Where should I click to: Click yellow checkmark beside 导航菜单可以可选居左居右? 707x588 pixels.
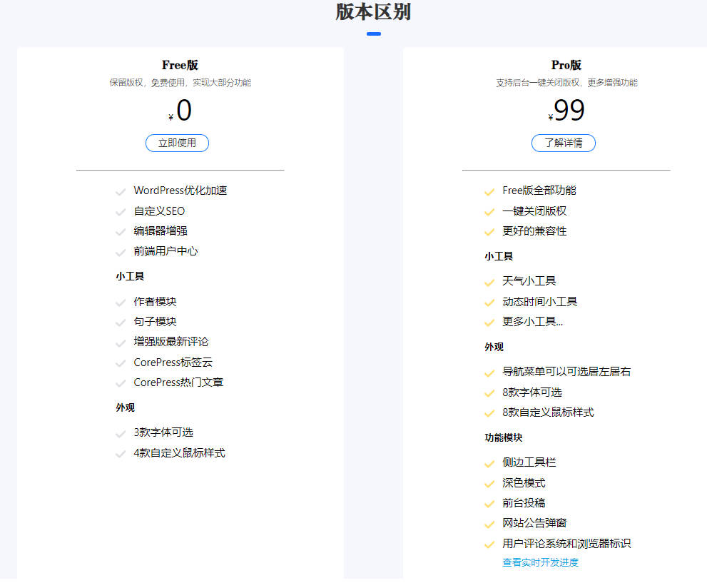(489, 373)
